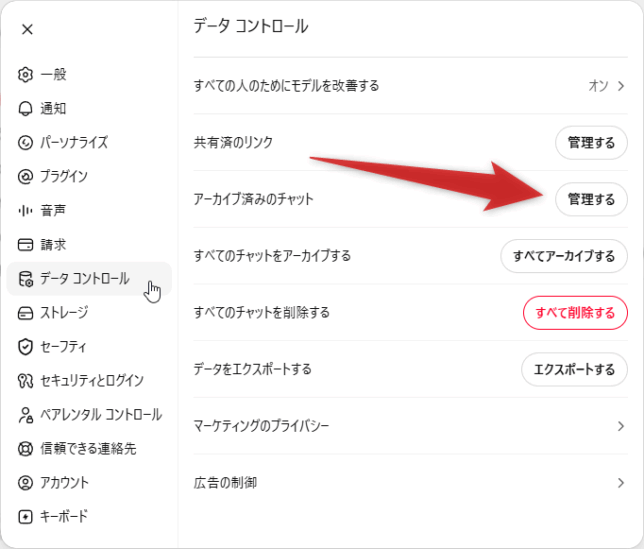
Task: Open ペアレンタル コントロール settings
Action: point(89,415)
